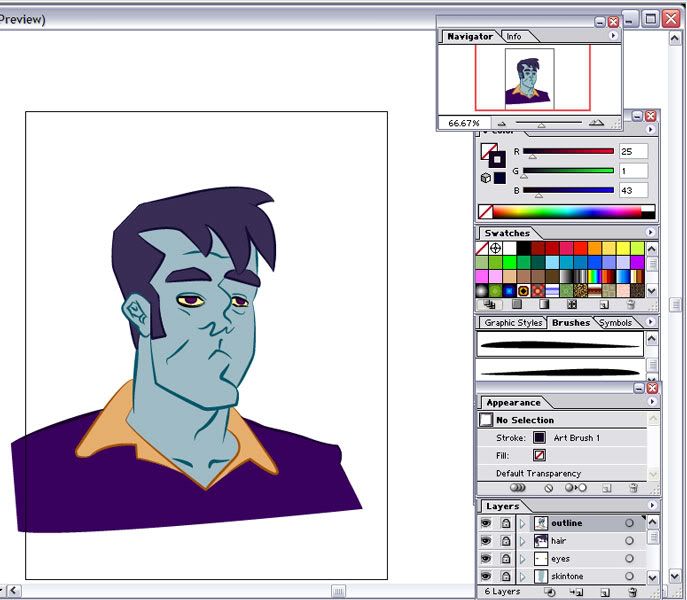Create new sublayer in Layers panel
The height and width of the screenshot is (600, 687).
click(x=577, y=592)
